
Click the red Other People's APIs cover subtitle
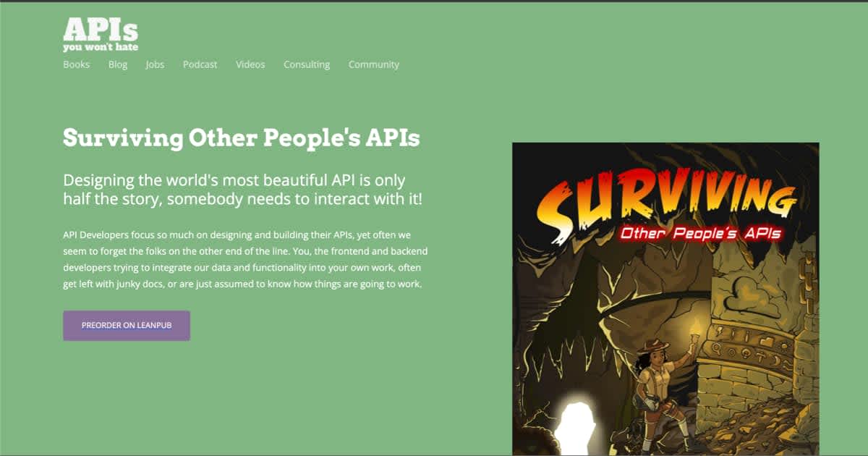click(697, 234)
